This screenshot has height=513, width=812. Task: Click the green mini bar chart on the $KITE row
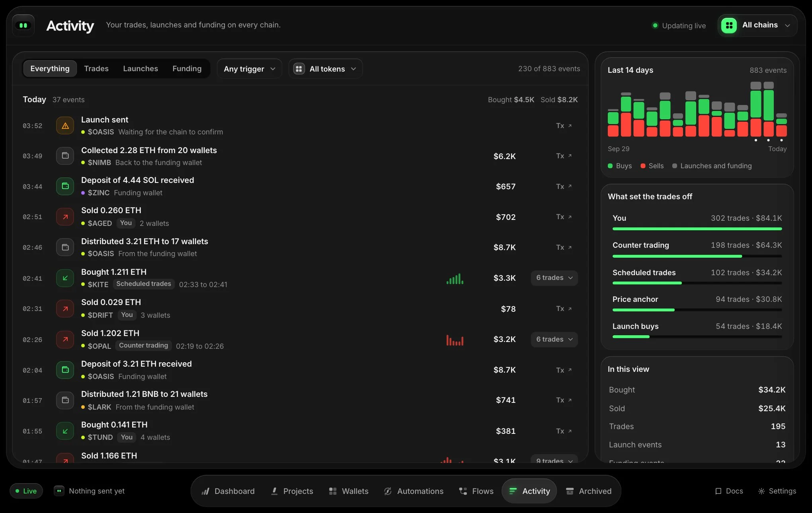click(x=455, y=278)
